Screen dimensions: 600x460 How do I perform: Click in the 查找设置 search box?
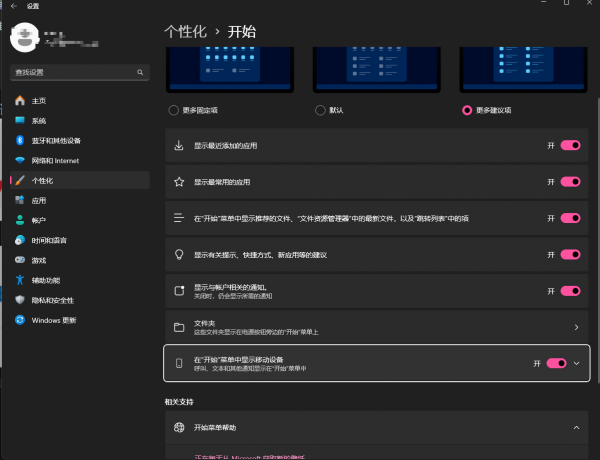(x=80, y=72)
